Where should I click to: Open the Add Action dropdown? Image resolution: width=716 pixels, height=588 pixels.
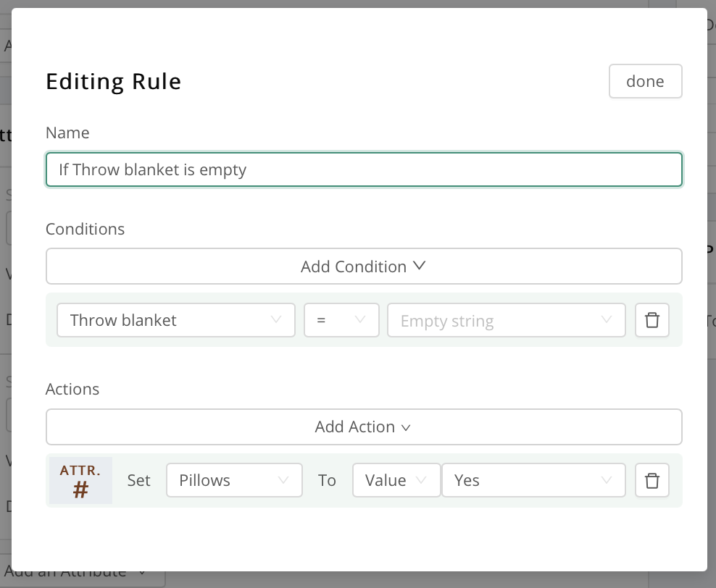pyautogui.click(x=364, y=427)
